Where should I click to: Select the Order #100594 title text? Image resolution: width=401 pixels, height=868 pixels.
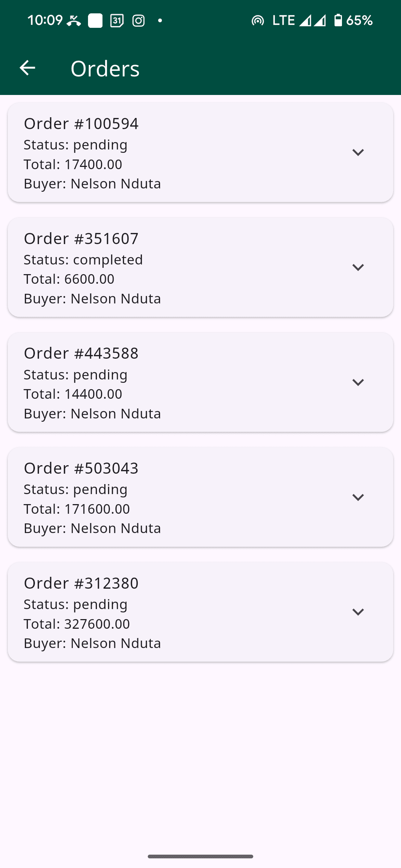coord(81,124)
